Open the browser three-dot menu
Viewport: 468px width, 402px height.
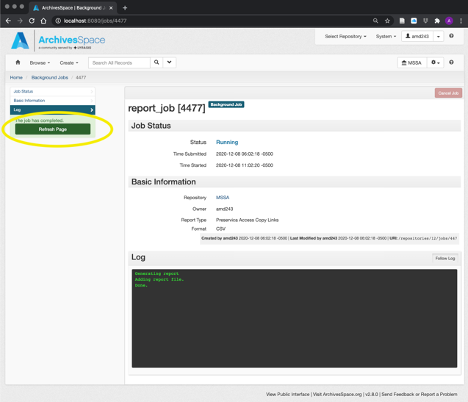coord(461,21)
